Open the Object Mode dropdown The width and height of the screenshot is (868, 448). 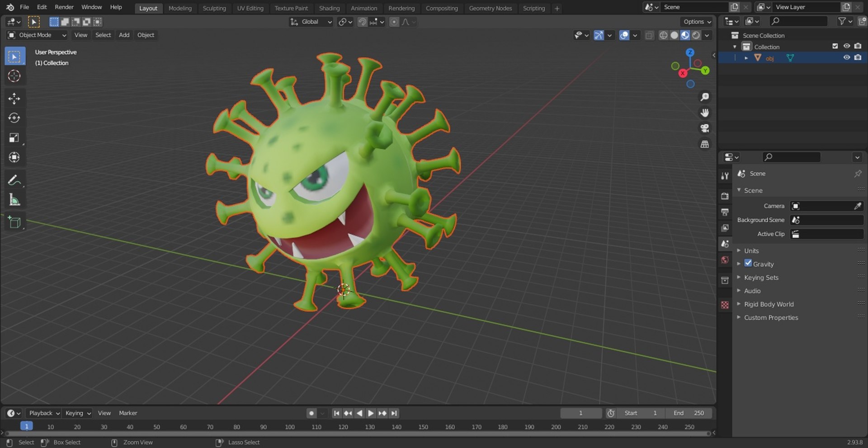click(37, 35)
